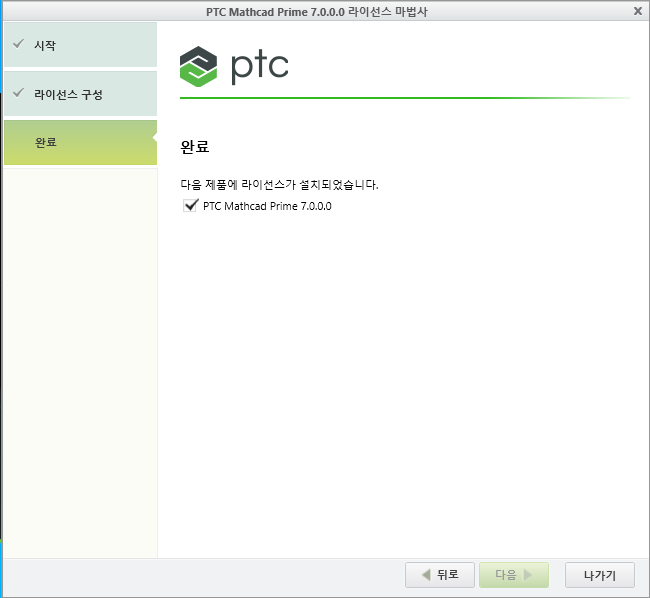Click the PTC Mathcad Prime 7.0.0.0 product label
The image size is (650, 598).
(267, 206)
